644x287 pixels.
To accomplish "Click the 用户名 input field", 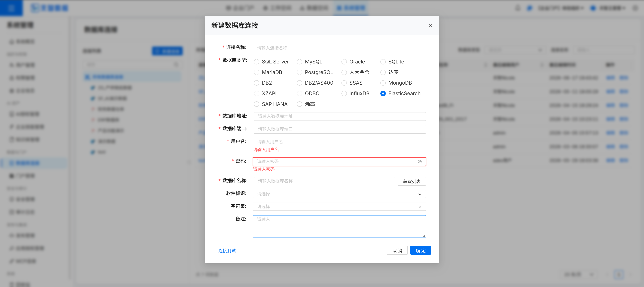I will click(x=339, y=142).
